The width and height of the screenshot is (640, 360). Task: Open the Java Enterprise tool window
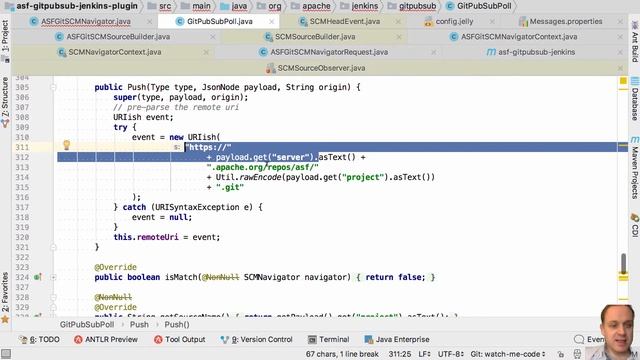pyautogui.click(x=397, y=340)
